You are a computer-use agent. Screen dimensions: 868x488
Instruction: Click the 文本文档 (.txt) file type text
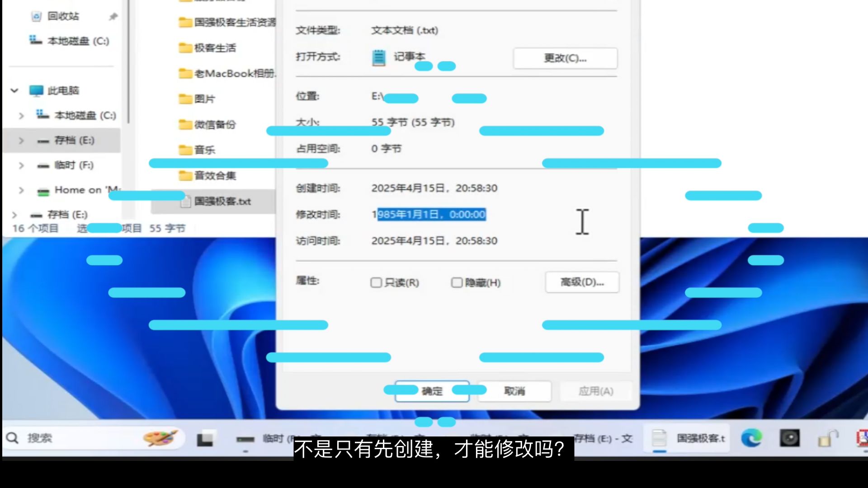pos(405,30)
